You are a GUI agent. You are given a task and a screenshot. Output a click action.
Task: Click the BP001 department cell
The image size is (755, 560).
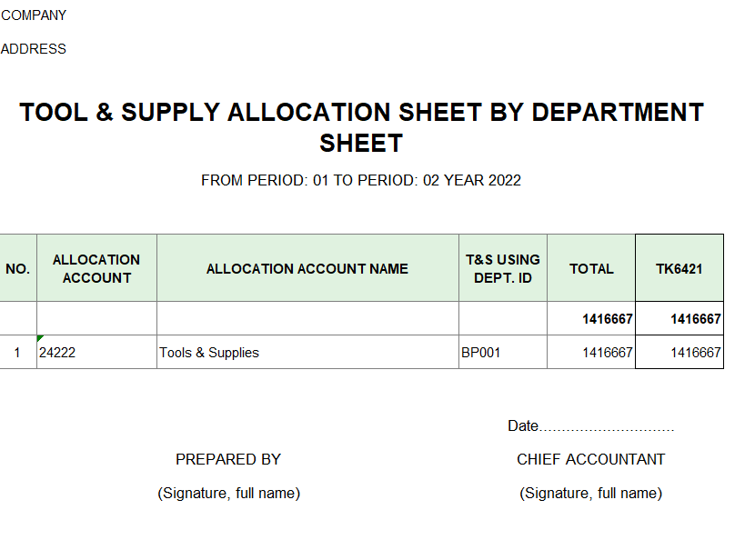click(503, 352)
